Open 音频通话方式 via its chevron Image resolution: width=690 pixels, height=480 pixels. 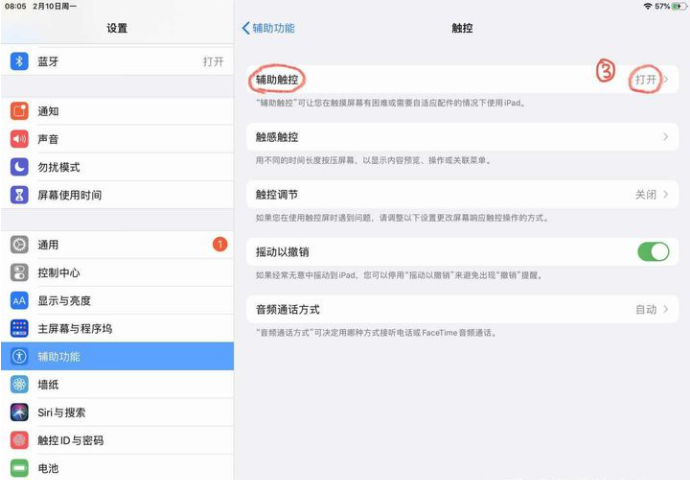click(666, 309)
